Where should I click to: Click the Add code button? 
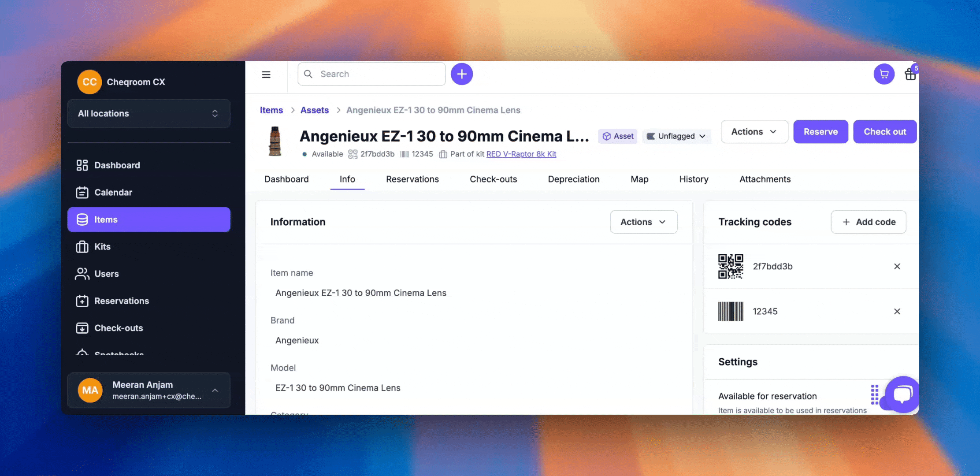tap(869, 222)
